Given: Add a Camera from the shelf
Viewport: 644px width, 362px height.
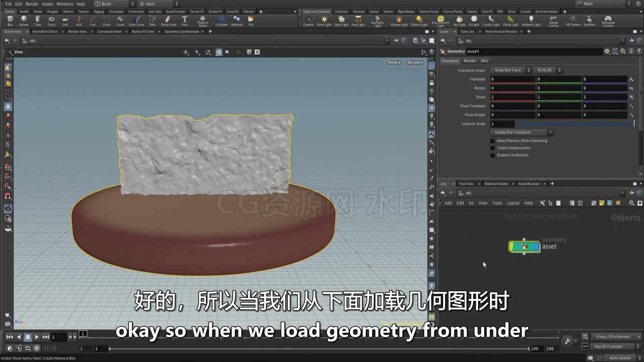Looking at the screenshot, I should 308,21.
